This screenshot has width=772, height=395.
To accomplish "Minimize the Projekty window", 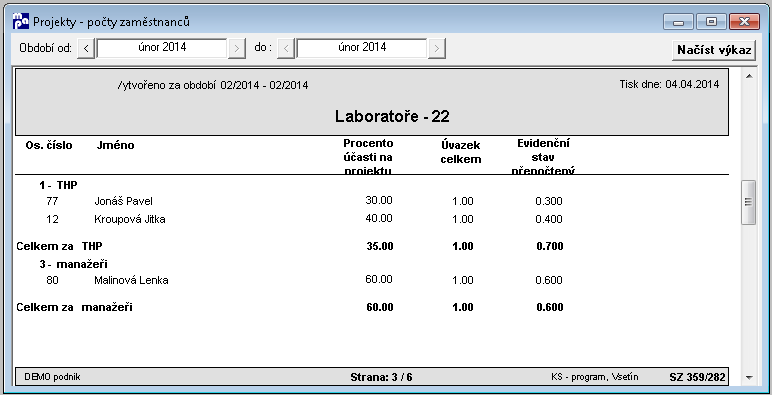I will [678, 22].
